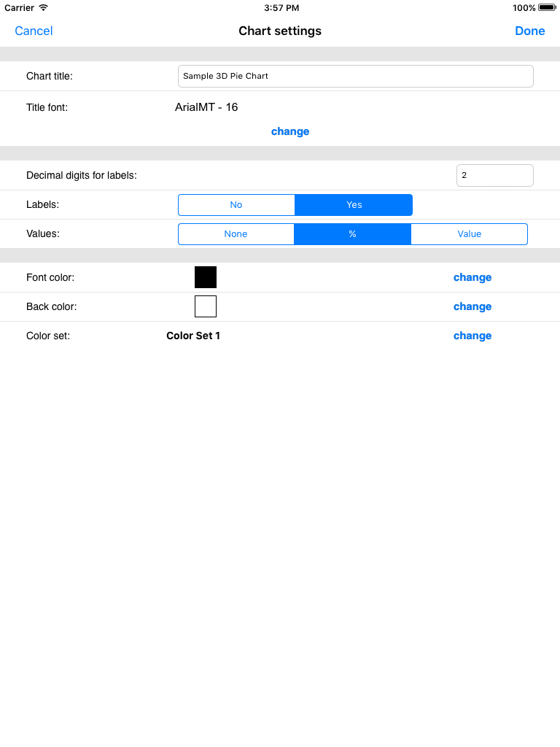Set Values to Value

[x=469, y=234]
